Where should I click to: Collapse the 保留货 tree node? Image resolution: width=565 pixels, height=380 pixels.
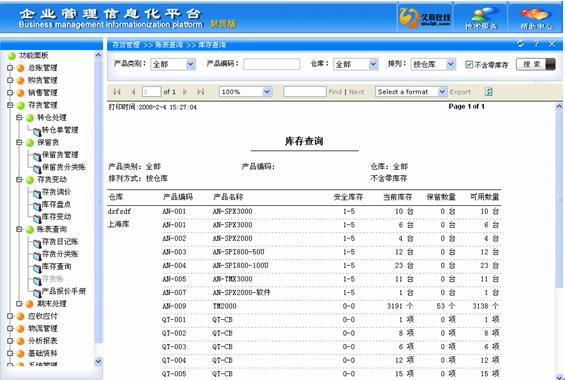19,142
